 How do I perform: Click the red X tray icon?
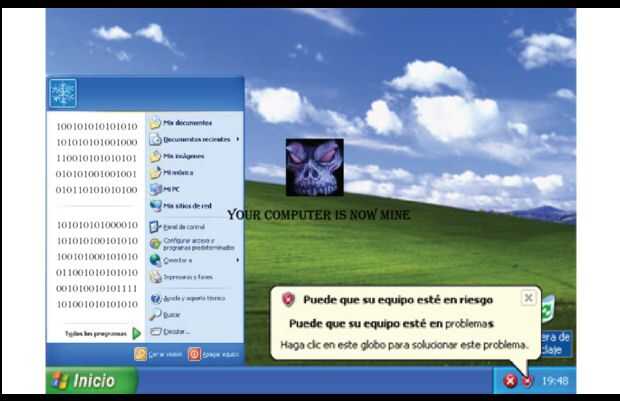tap(510, 381)
